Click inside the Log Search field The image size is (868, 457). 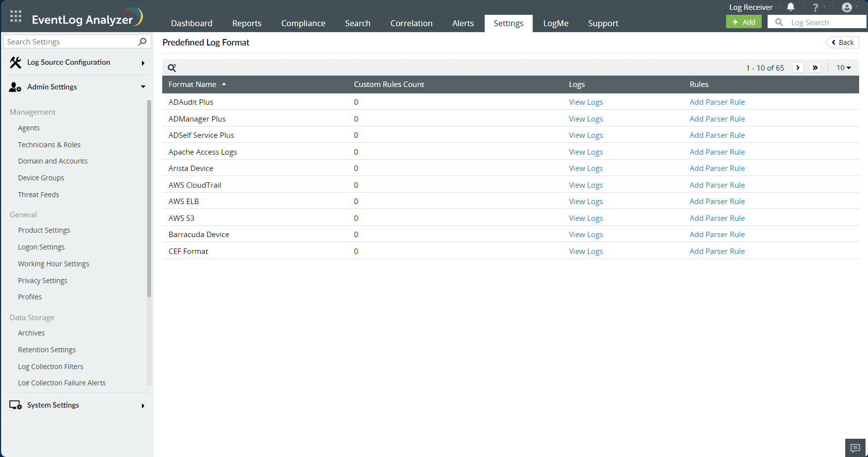[x=816, y=22]
